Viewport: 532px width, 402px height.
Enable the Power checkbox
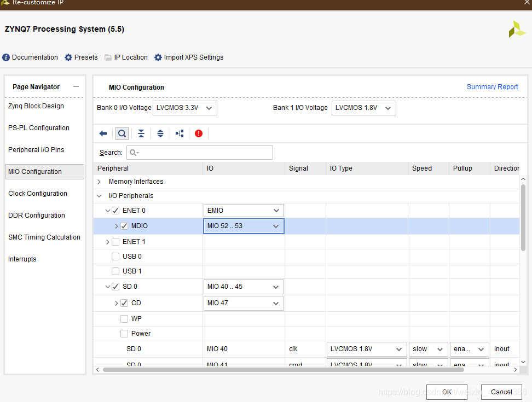[x=124, y=334]
